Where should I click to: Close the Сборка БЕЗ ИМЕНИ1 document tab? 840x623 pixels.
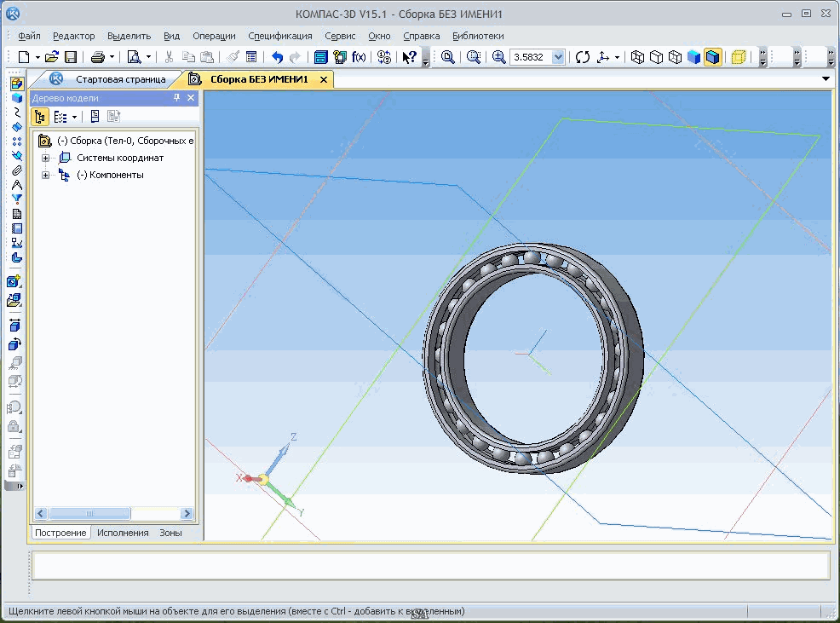pyautogui.click(x=324, y=79)
